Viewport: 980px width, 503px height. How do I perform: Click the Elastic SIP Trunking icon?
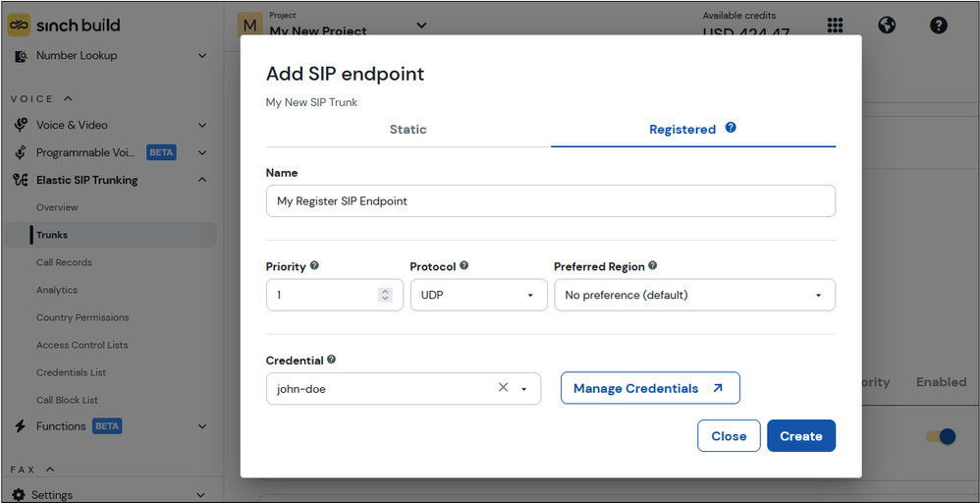point(21,180)
